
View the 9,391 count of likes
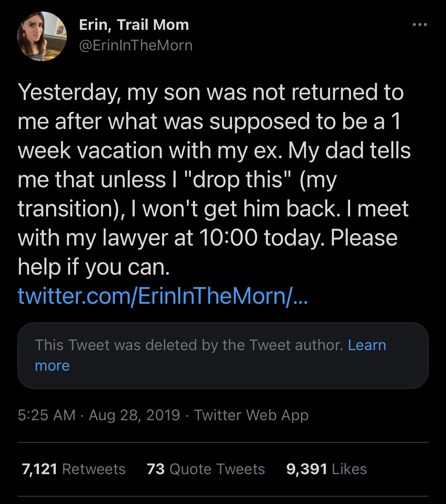307,469
